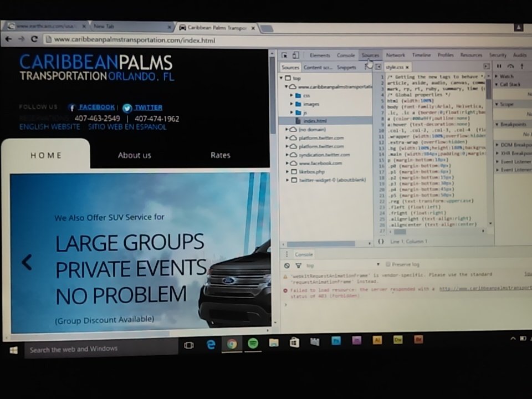Click the Search the web and Windows box
The image size is (532, 399).
[x=101, y=349]
